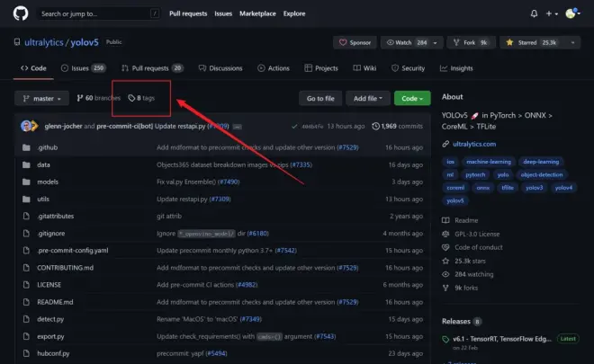Open the data folder
This screenshot has width=594, height=364.
tap(43, 164)
